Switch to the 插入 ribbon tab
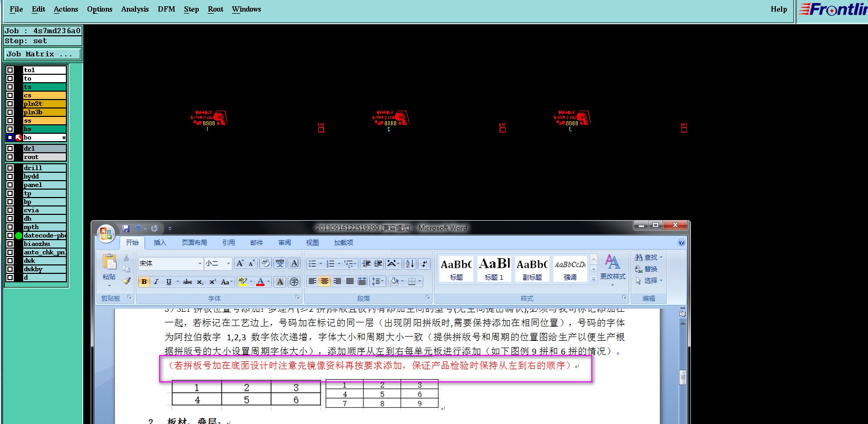The image size is (868, 424). point(160,243)
